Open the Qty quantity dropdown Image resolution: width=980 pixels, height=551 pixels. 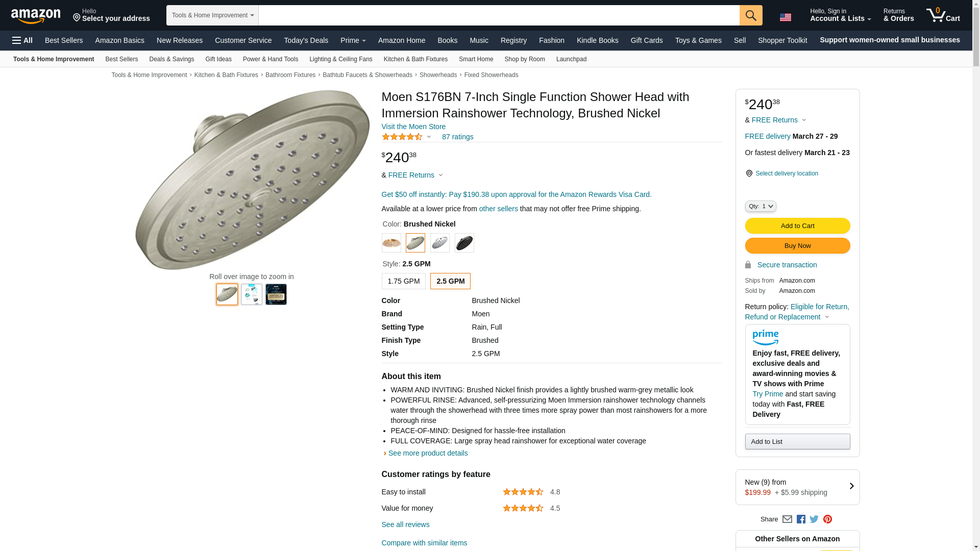[x=760, y=206]
